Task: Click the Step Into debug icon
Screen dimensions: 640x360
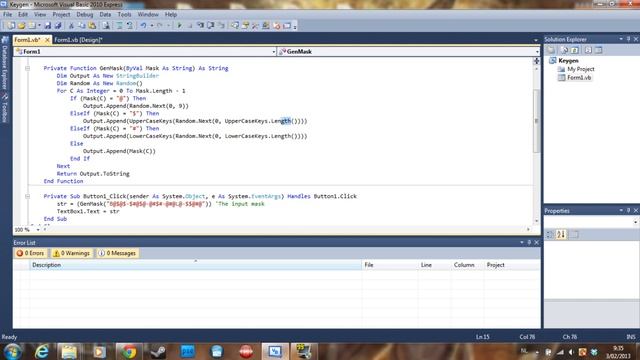Action: 200,26
